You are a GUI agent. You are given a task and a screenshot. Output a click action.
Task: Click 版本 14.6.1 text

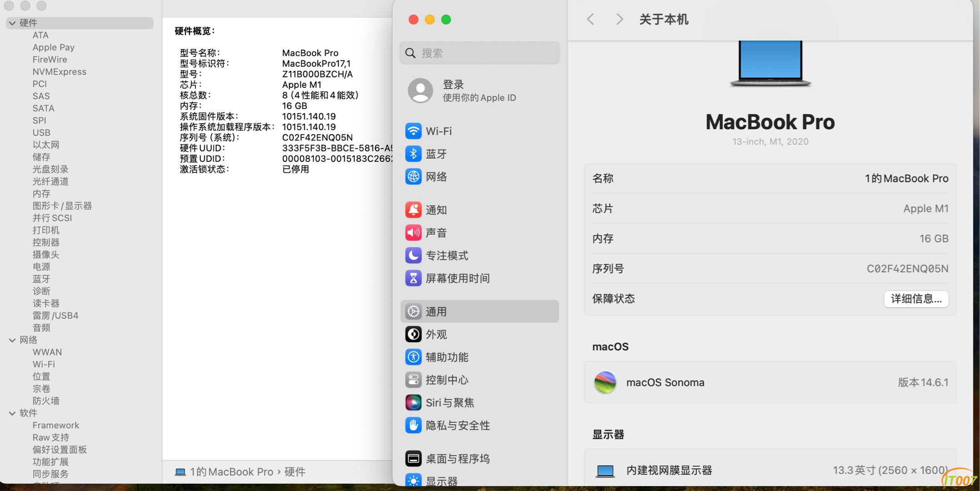point(923,382)
